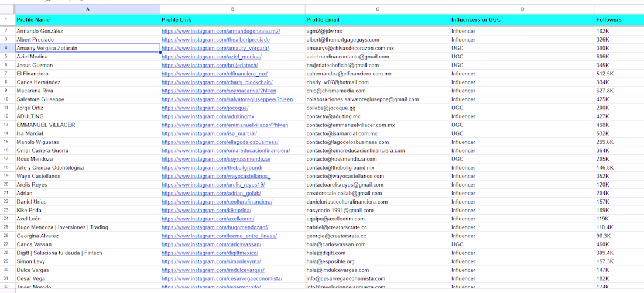Select the 512.5K followers cell
This screenshot has width=644, height=293.
coord(619,74)
